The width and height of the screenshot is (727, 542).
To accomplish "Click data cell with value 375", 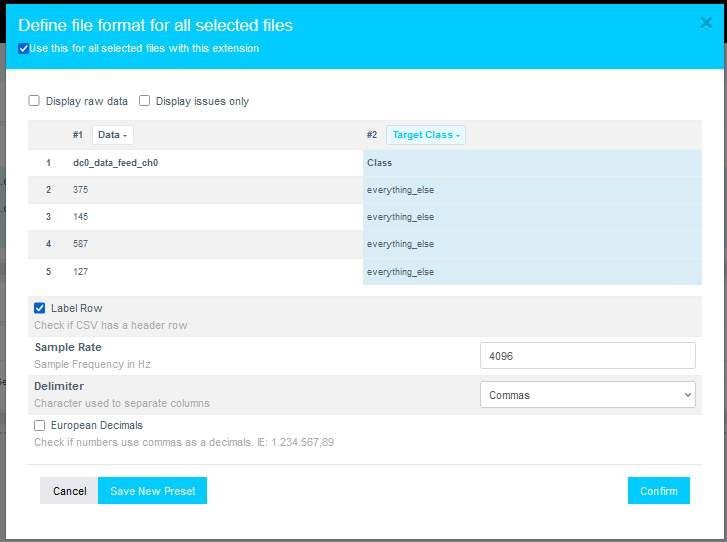I will (x=82, y=190).
